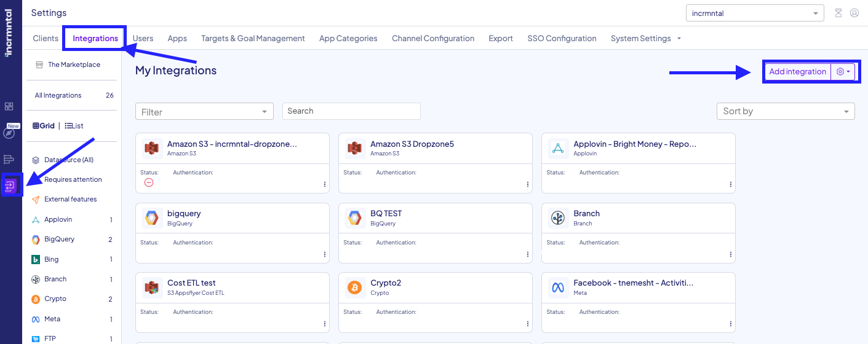
Task: Open the user profile icon
Action: coord(854,13)
